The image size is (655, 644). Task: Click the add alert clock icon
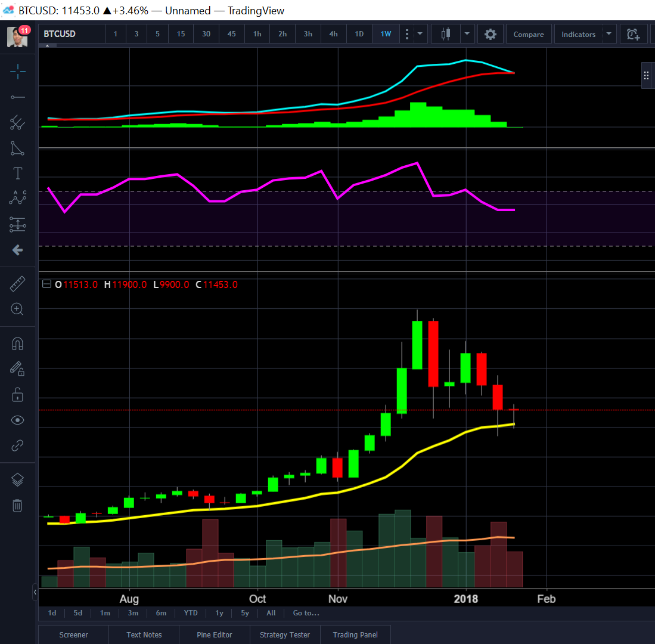click(x=634, y=34)
